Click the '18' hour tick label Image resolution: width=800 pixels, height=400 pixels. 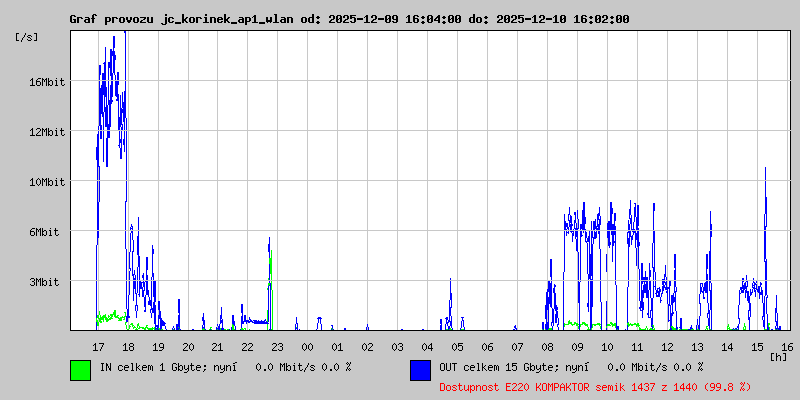pos(129,347)
